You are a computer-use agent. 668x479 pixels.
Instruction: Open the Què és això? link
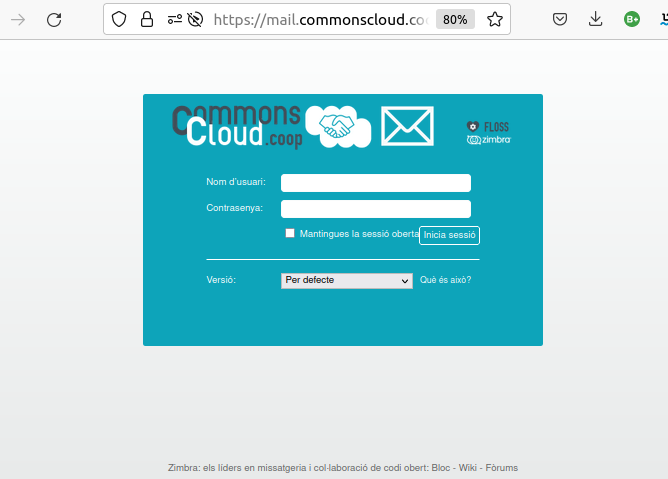pos(446,280)
